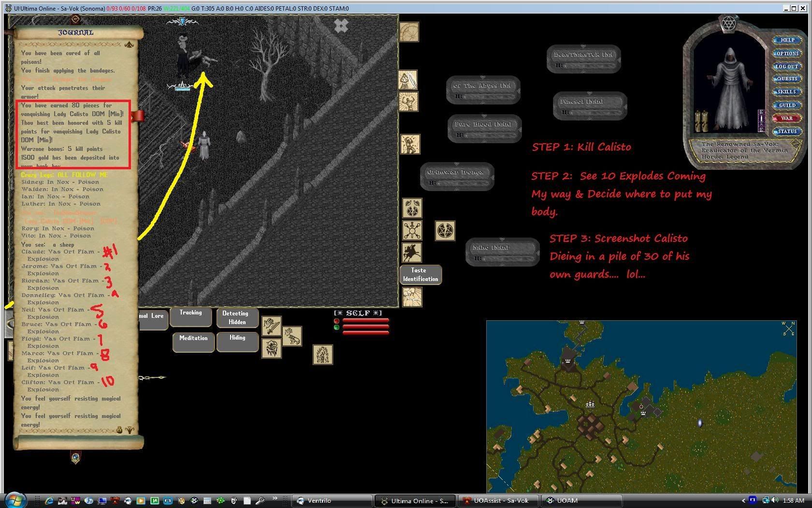Click journal line 'Crazy Legs: ALL FOLLOW ME'
812x508 pixels.
pyautogui.click(x=64, y=175)
